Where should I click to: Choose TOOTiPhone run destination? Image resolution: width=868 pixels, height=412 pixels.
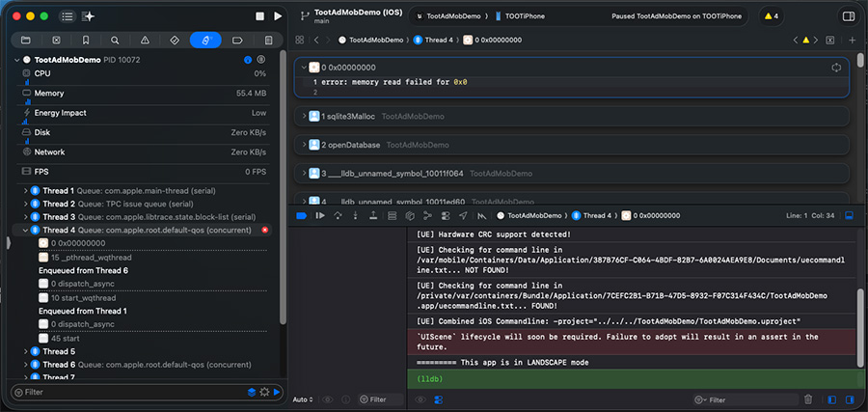tap(521, 16)
